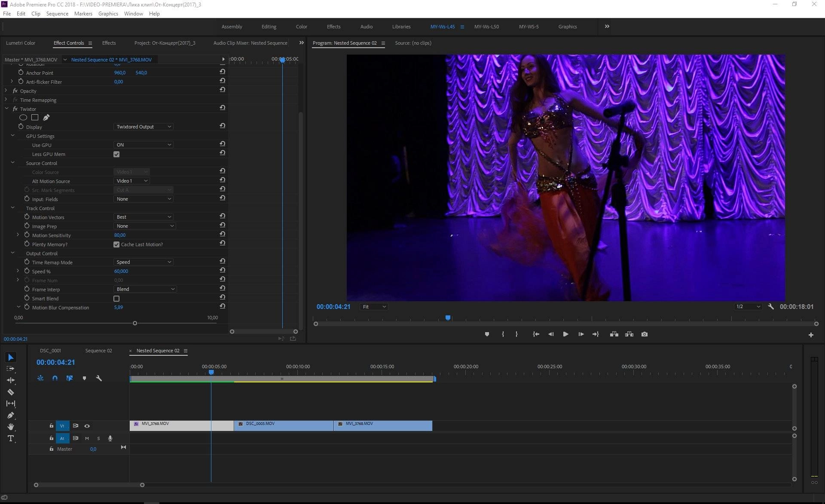Image resolution: width=825 pixels, height=504 pixels.
Task: Open the Use GPU dropdown
Action: pos(144,145)
